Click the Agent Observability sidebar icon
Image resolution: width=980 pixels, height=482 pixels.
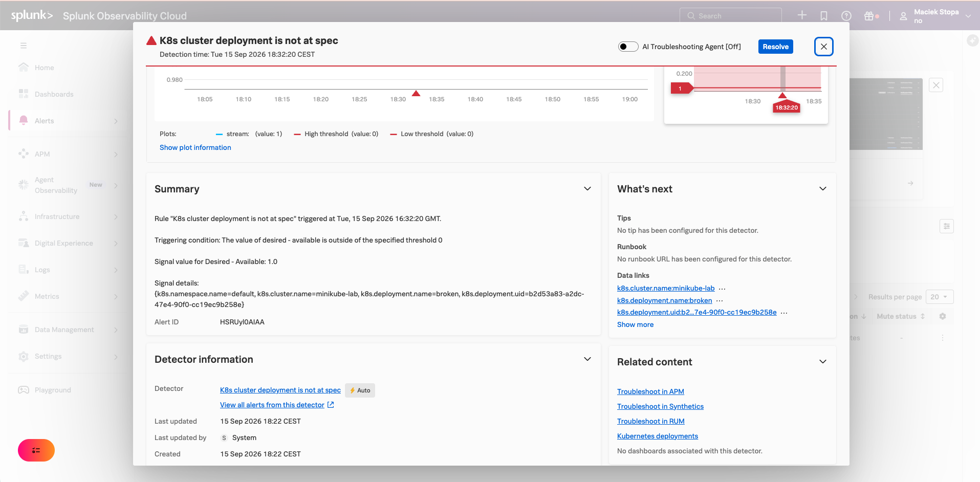pyautogui.click(x=24, y=185)
